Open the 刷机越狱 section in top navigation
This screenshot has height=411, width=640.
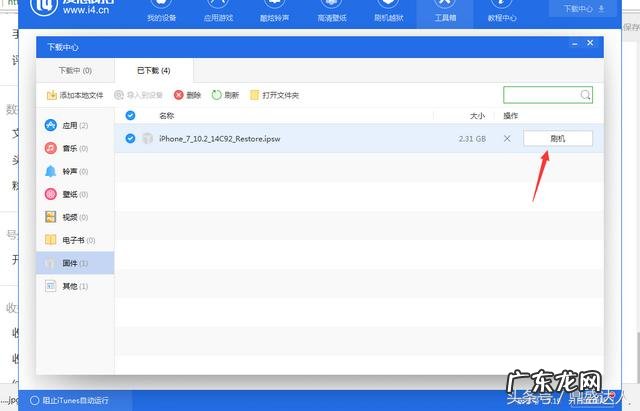pyautogui.click(x=389, y=11)
